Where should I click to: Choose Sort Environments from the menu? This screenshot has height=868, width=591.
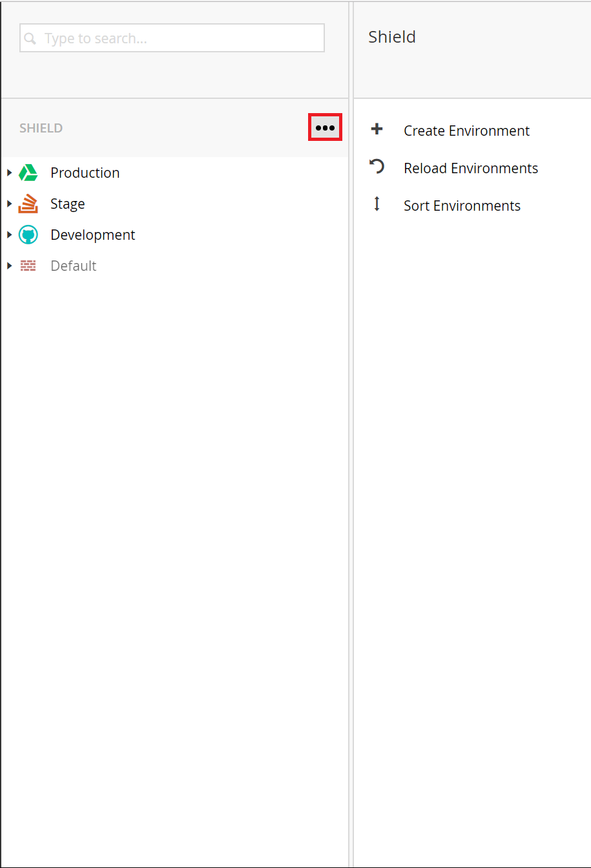[x=462, y=206]
